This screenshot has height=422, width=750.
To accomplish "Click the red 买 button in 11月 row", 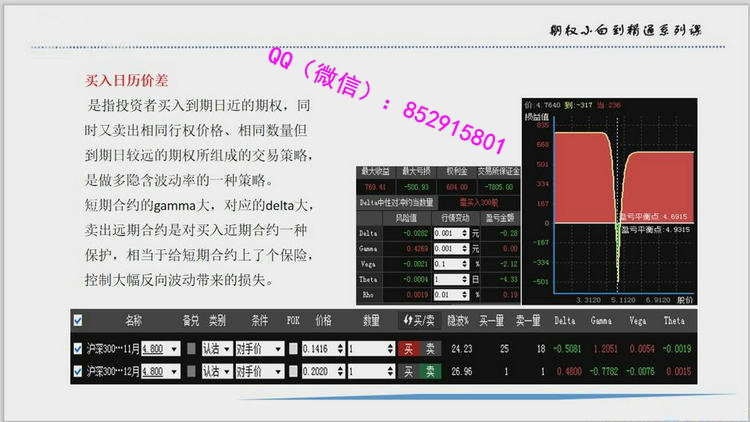I will 407,348.
